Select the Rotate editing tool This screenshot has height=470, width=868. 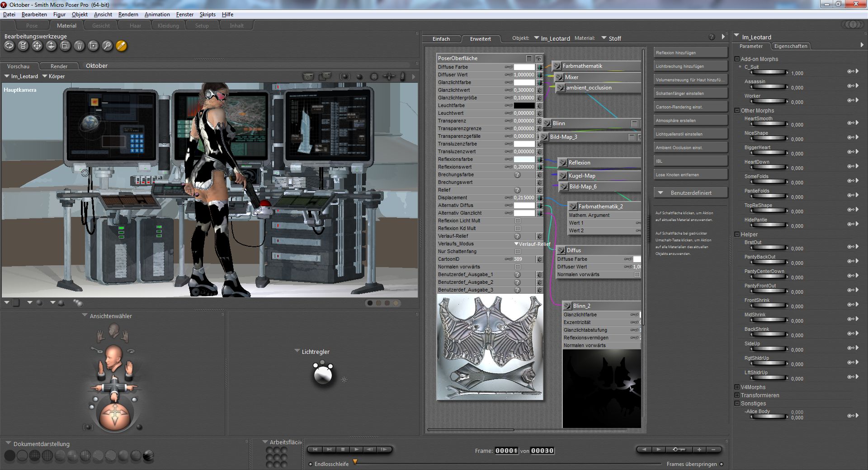(x=9, y=46)
